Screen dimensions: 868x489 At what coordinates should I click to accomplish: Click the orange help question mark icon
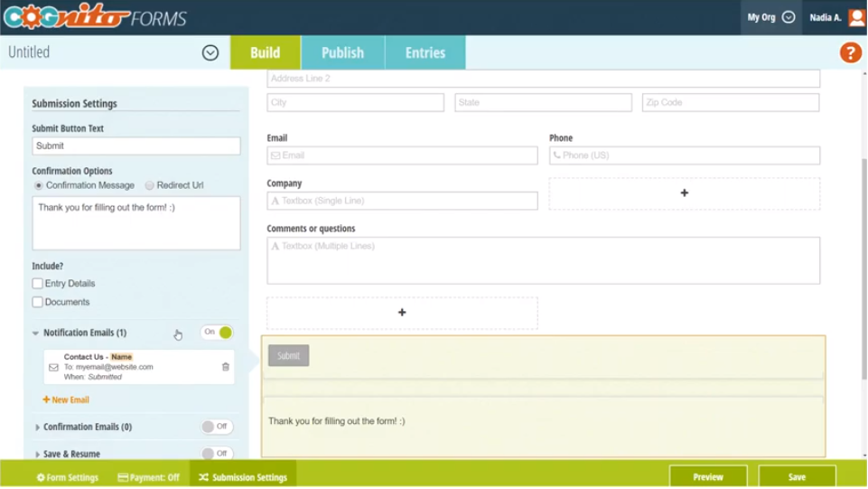[x=850, y=52]
